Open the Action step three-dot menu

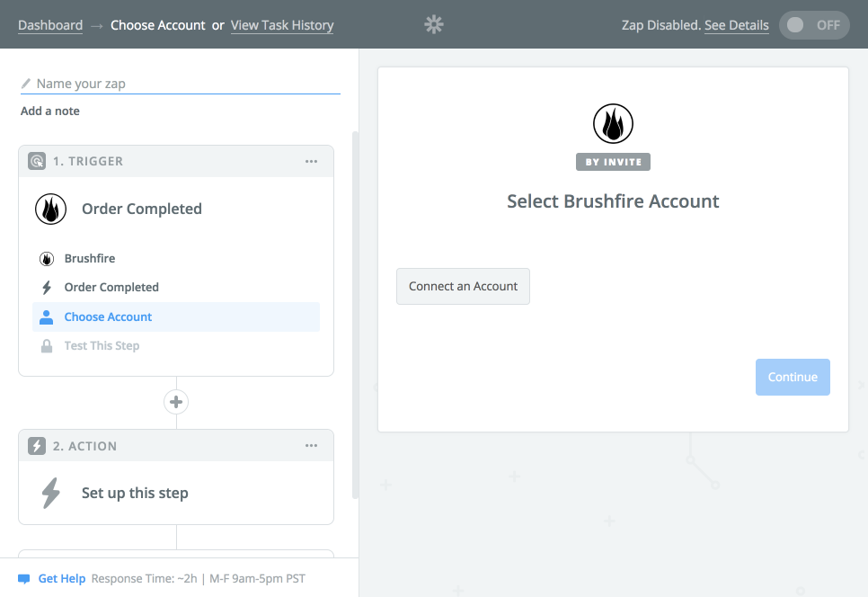(311, 446)
